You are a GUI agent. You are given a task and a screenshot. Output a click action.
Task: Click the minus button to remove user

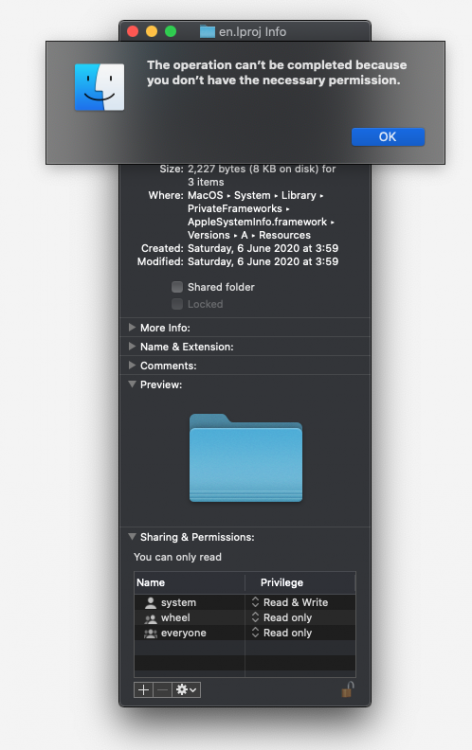[163, 690]
